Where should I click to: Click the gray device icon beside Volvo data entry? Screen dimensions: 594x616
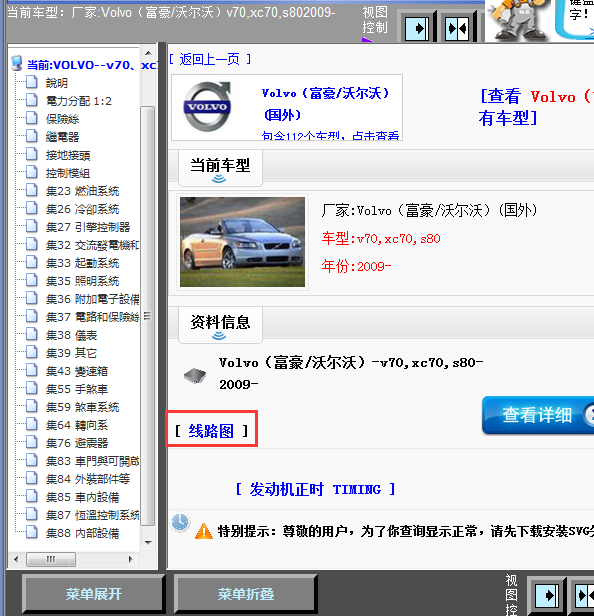195,375
